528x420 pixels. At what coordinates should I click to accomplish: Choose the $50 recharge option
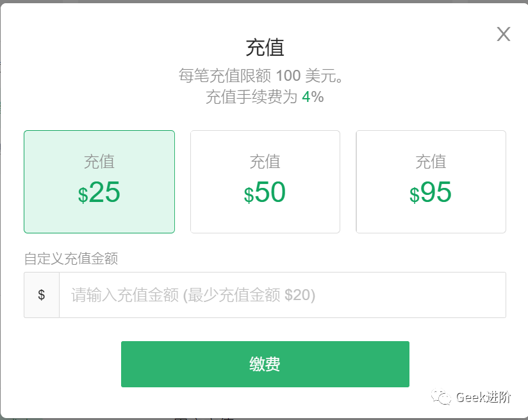click(265, 181)
